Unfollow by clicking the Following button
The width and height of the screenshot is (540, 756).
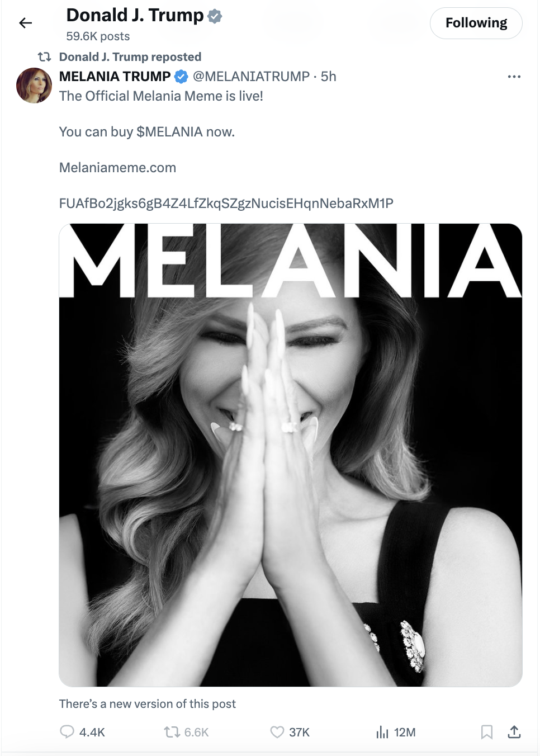point(476,23)
